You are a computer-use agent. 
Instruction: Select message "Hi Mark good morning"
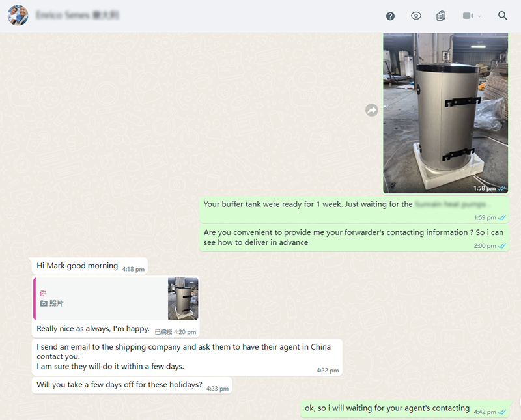90,266
